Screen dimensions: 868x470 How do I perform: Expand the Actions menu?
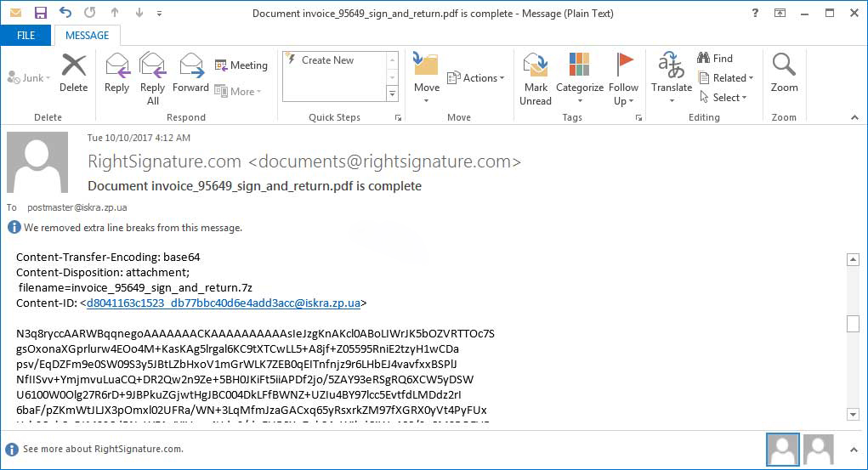point(475,78)
